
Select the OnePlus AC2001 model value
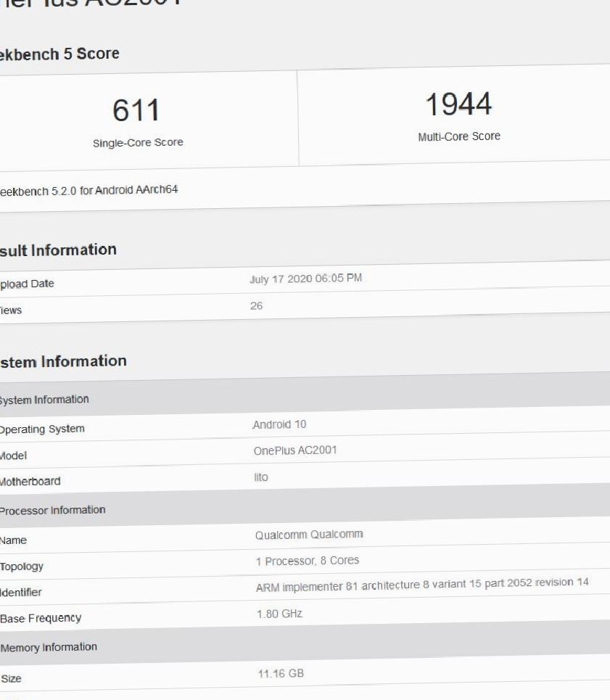pos(295,450)
